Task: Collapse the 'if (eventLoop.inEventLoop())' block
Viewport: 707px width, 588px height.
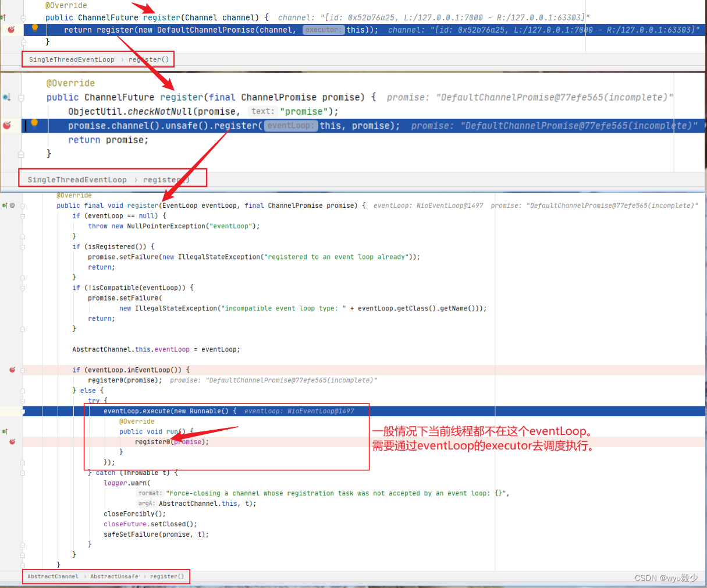Action: (23, 370)
